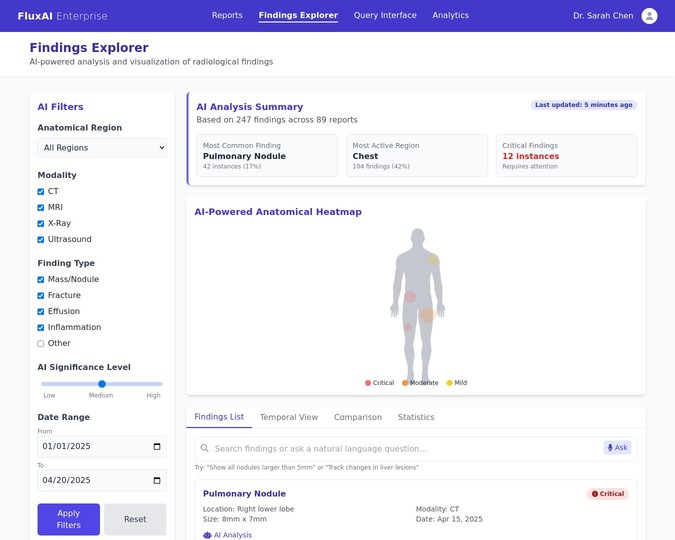Enable the Other finding type checkbox
The height and width of the screenshot is (540, 675).
[41, 344]
